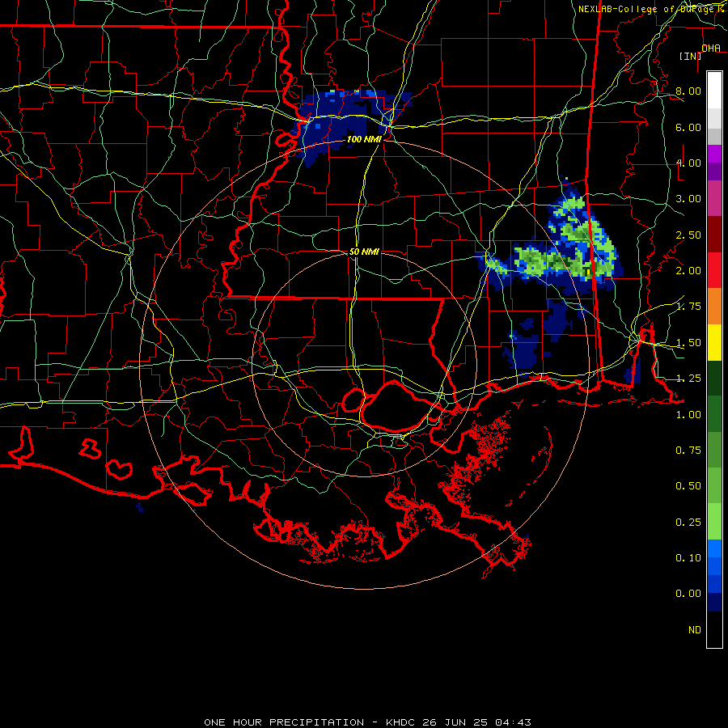Click the 1.00 scale value
This screenshot has width=728, height=728.
pyautogui.click(x=688, y=415)
